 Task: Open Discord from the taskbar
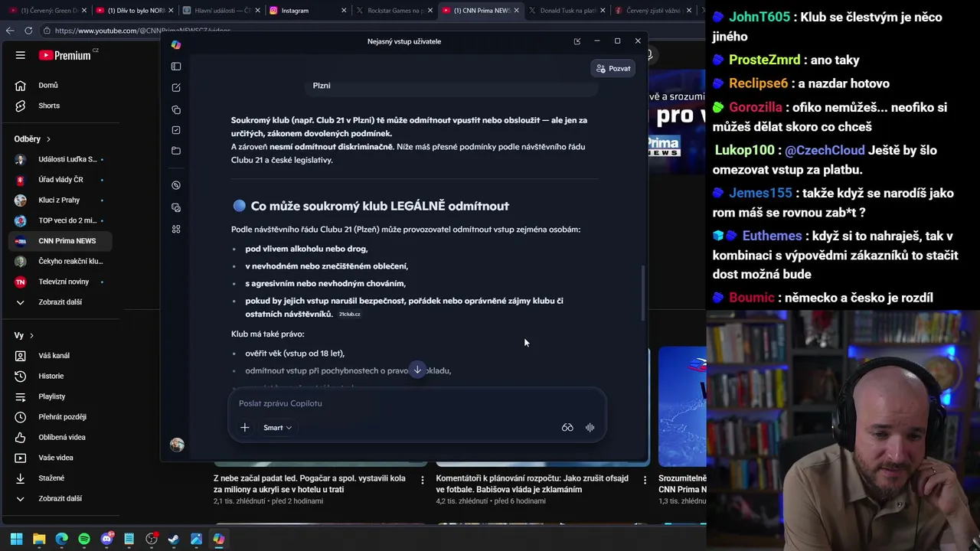(x=106, y=539)
